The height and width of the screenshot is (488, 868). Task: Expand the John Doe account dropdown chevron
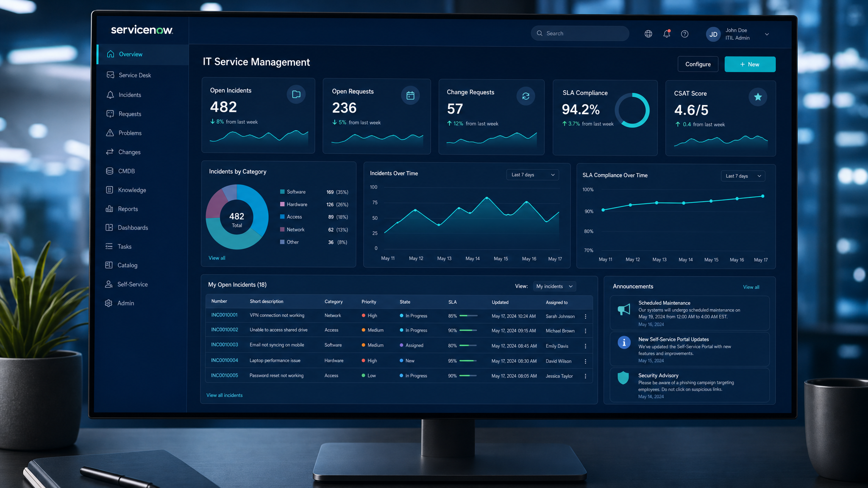point(767,34)
